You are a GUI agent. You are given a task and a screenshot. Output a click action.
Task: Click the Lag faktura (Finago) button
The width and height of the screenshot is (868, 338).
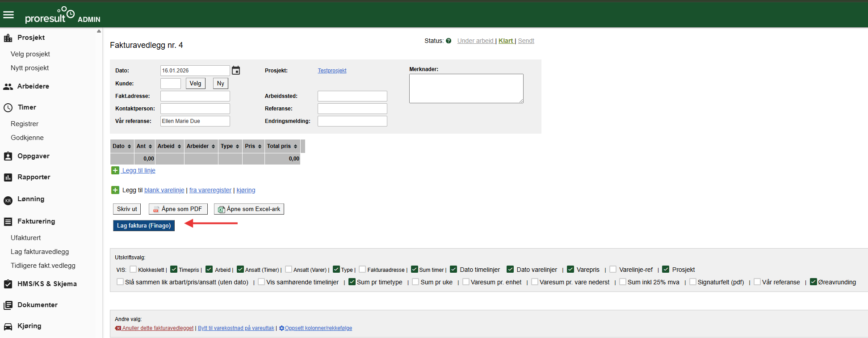click(144, 226)
